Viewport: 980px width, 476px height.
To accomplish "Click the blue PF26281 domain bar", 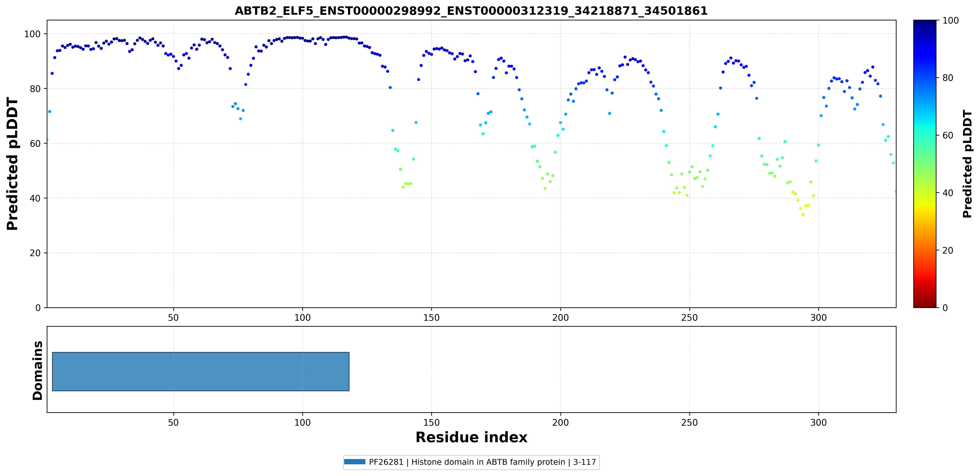I will (201, 371).
